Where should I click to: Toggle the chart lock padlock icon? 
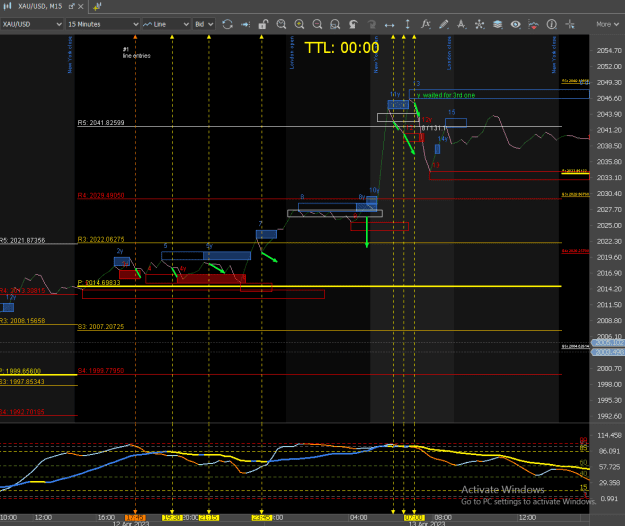coord(263,24)
